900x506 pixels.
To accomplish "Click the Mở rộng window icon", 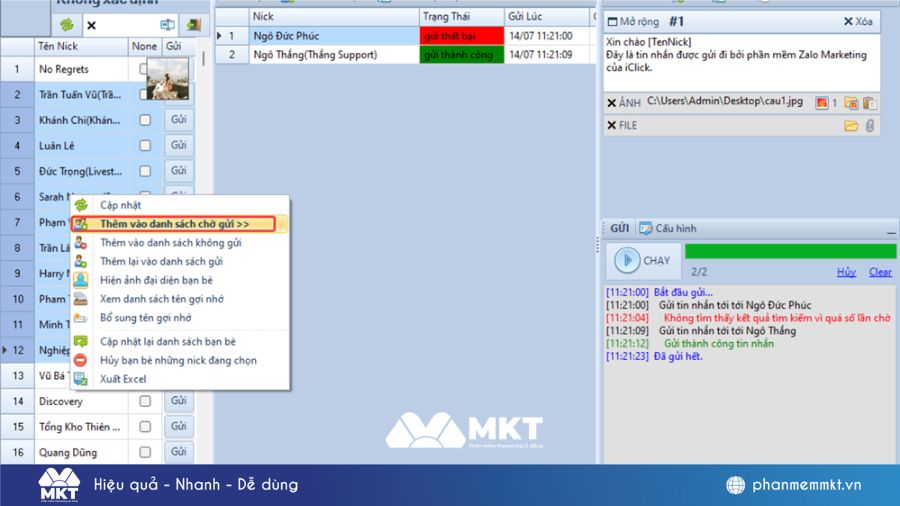I will click(x=612, y=22).
